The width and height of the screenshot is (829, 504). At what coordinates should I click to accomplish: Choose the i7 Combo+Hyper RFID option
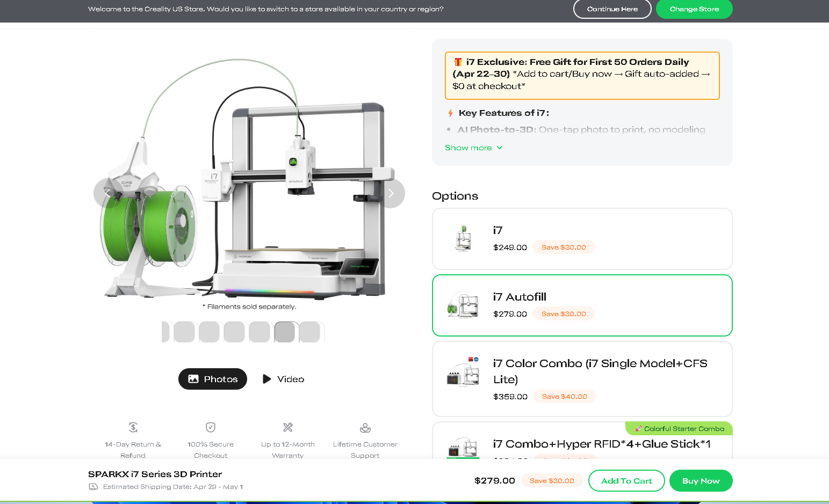(582, 441)
